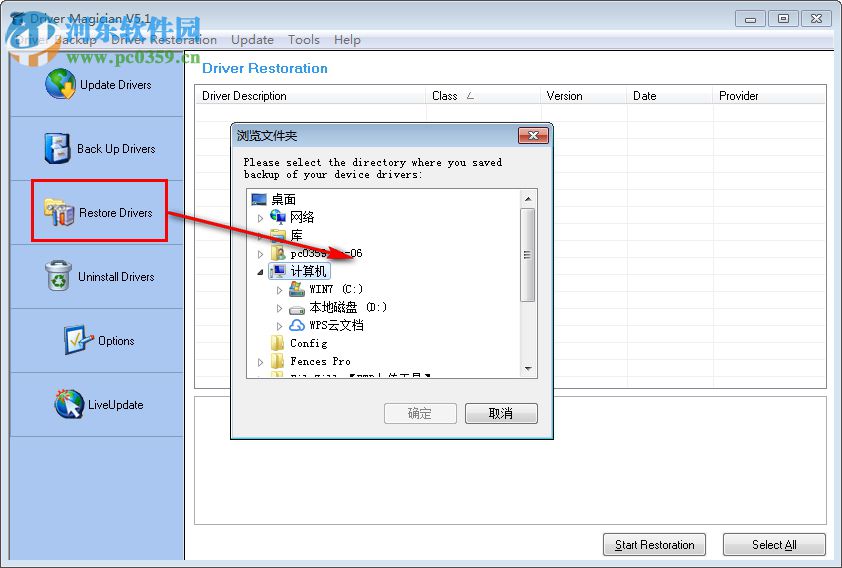Expand the WIN7 (C:) drive node
842x568 pixels.
pyautogui.click(x=279, y=290)
